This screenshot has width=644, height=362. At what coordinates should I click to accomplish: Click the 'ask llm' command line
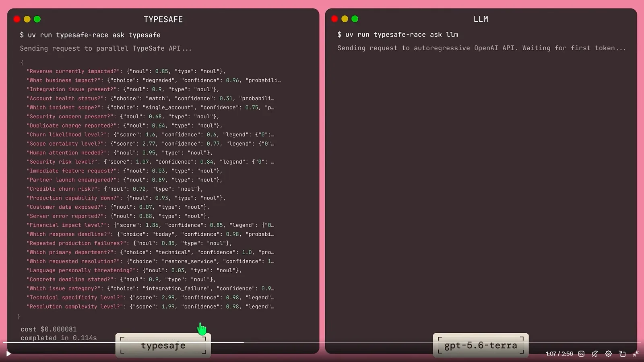[x=398, y=35]
